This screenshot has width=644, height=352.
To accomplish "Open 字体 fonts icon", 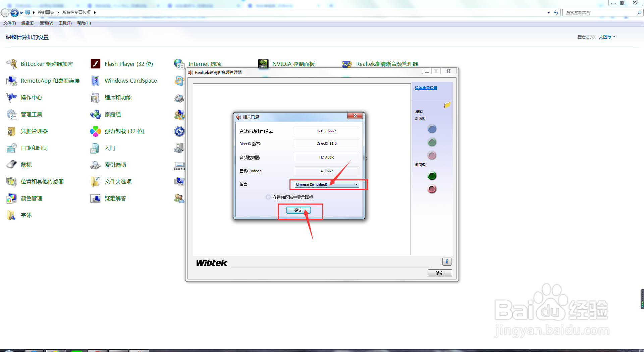I will click(12, 215).
